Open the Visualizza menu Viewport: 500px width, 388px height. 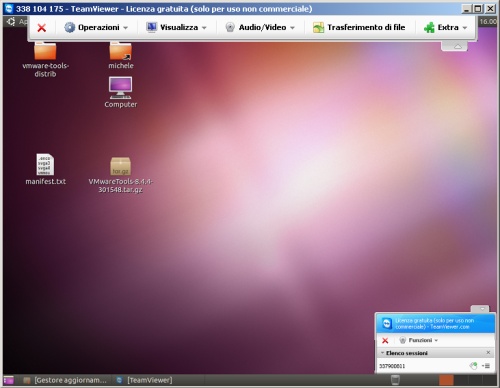pyautogui.click(x=177, y=27)
